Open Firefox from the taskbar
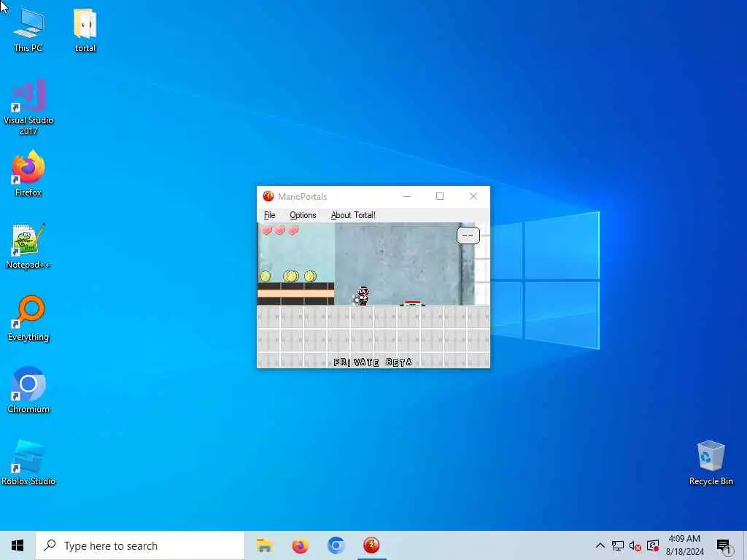 click(300, 545)
